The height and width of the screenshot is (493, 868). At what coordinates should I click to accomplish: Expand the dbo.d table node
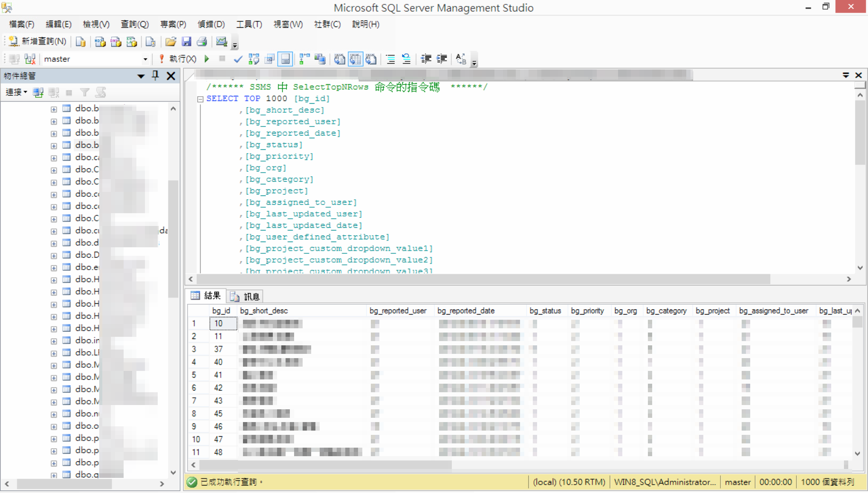tap(54, 244)
